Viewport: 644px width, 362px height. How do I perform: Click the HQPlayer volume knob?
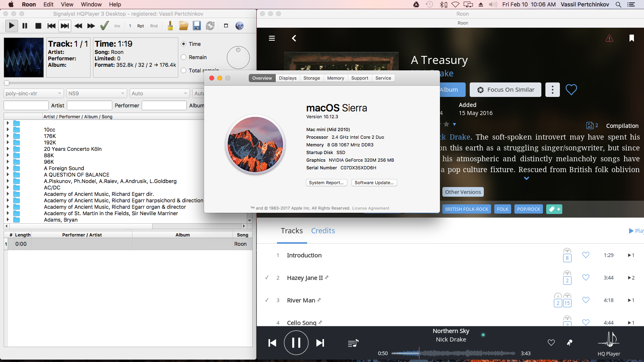pyautogui.click(x=238, y=58)
